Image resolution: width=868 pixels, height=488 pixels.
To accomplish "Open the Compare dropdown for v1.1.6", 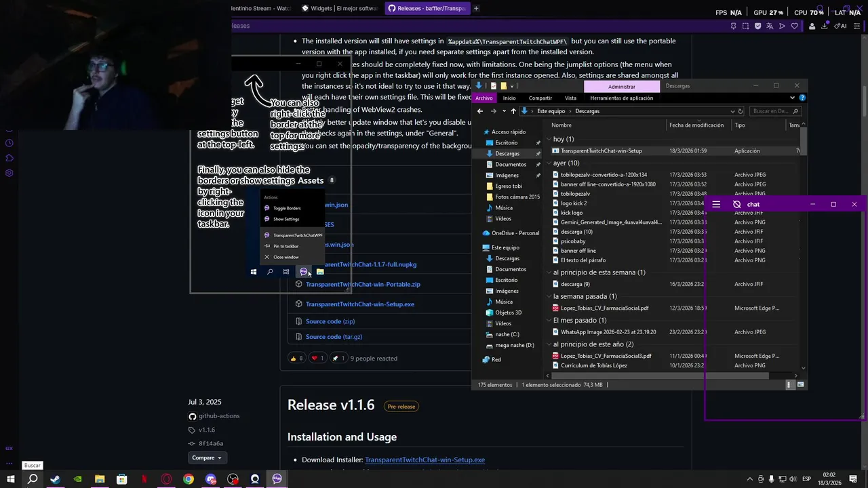I will [207, 457].
